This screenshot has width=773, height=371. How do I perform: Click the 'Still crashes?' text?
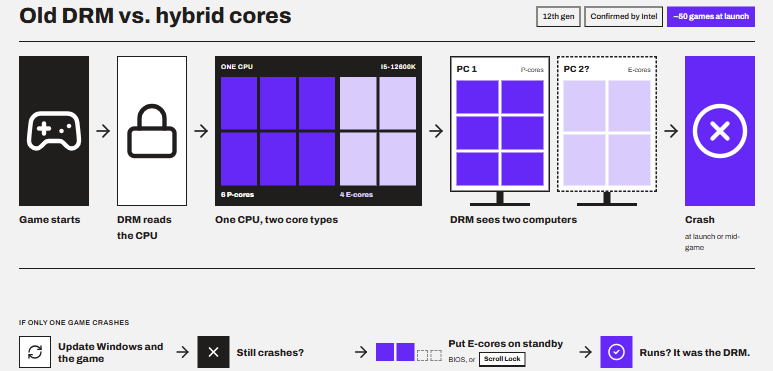point(270,353)
